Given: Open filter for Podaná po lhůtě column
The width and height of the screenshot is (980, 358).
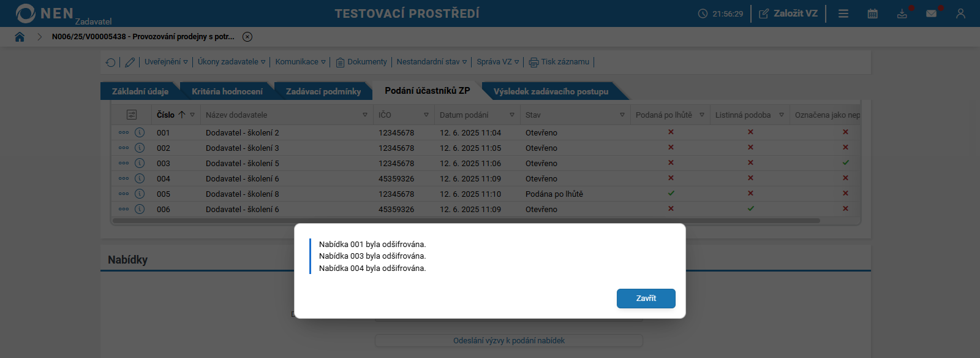Looking at the screenshot, I should 702,115.
